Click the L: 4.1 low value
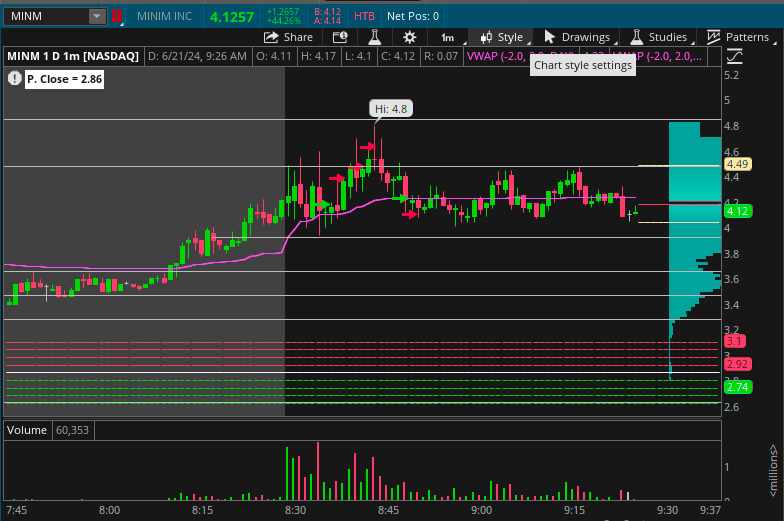This screenshot has width=784, height=521. (x=358, y=56)
